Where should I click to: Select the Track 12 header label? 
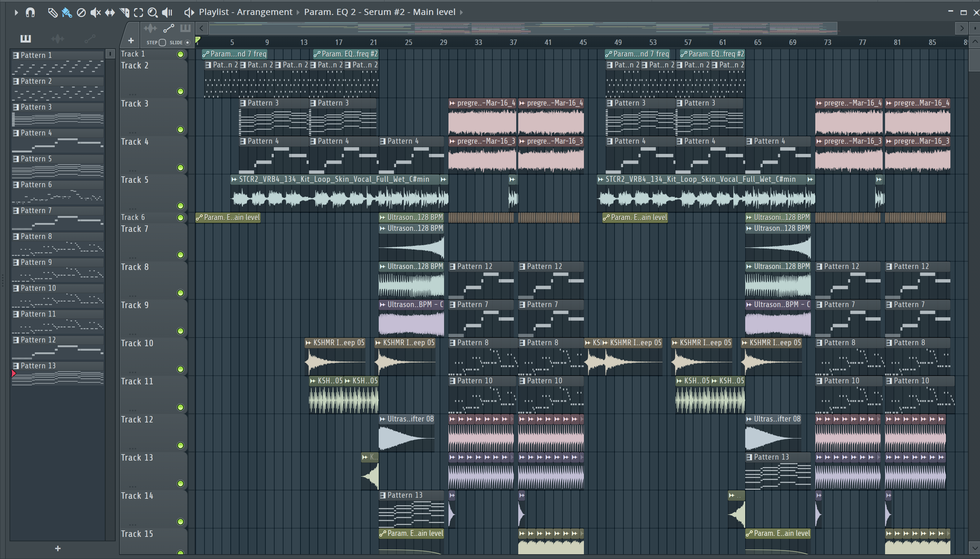click(136, 419)
